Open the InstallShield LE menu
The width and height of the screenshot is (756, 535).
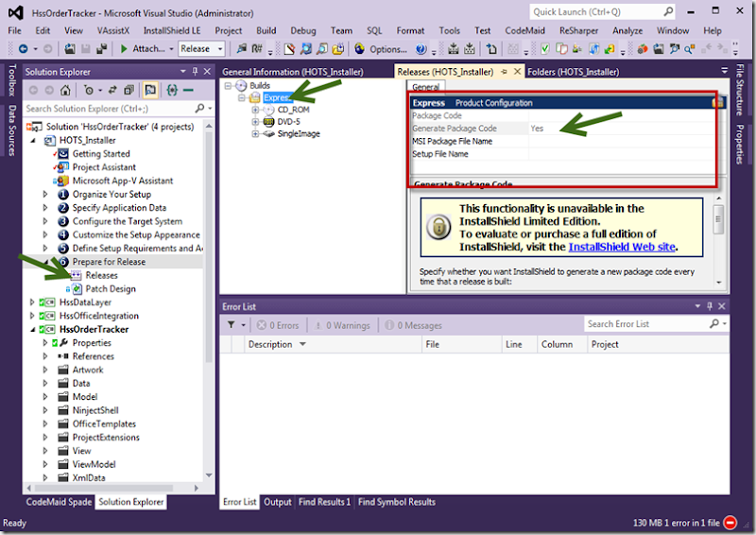(172, 30)
